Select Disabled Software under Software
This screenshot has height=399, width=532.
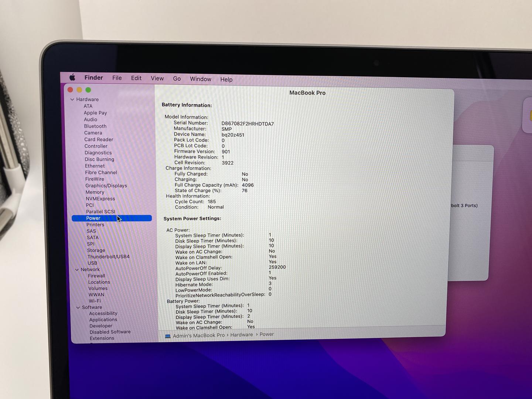110,332
